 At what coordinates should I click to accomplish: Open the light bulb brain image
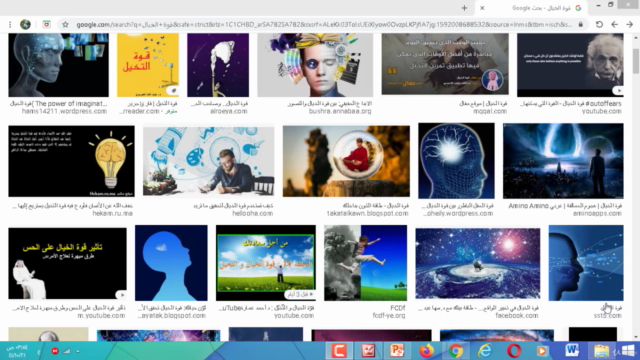coord(71,161)
